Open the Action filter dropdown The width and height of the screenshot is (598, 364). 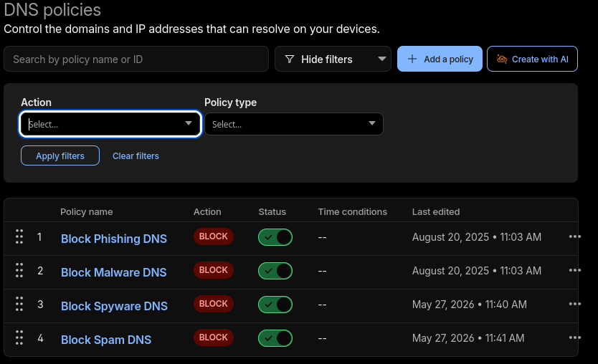[x=110, y=124]
